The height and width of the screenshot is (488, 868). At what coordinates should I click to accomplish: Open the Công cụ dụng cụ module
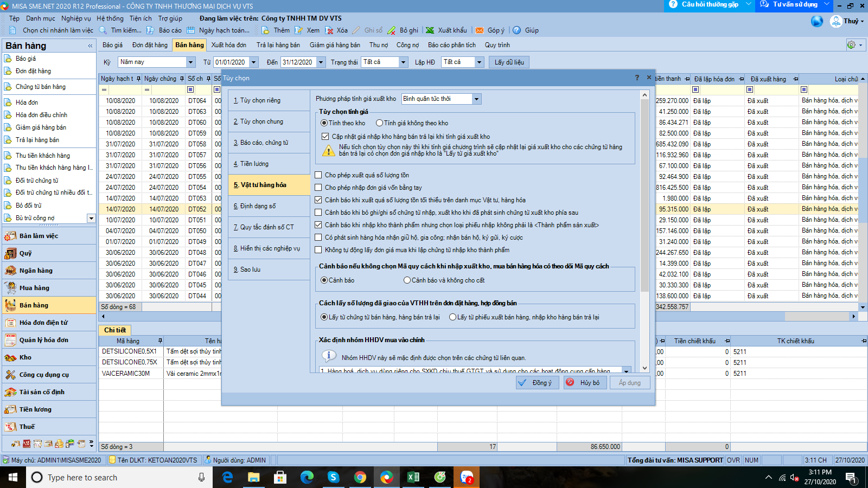pyautogui.click(x=49, y=375)
